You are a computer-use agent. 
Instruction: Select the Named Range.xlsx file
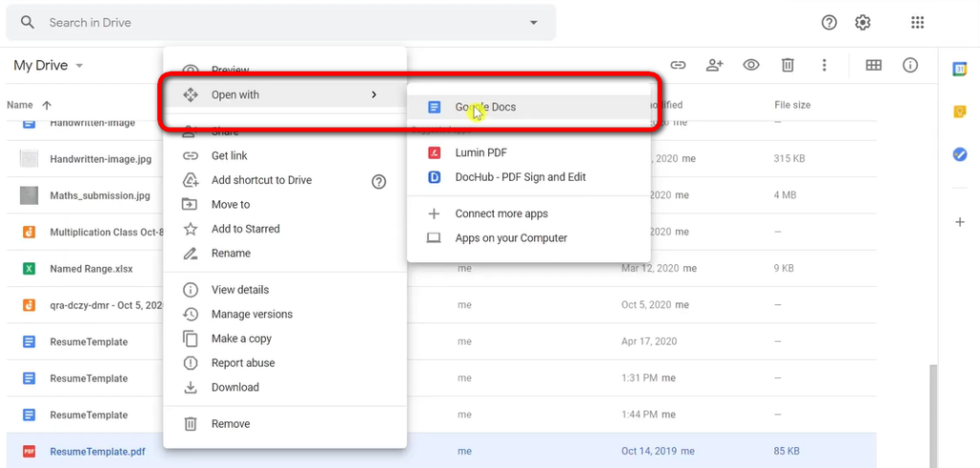point(91,269)
